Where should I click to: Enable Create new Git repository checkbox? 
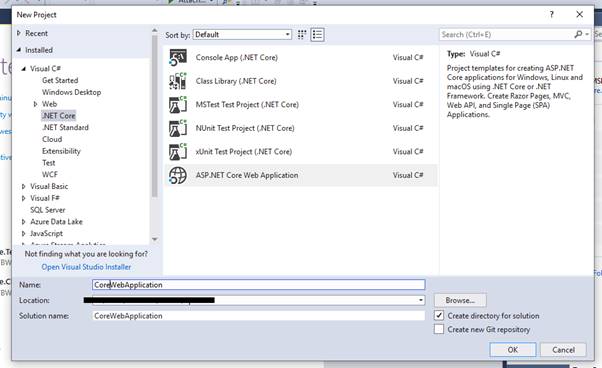coord(439,329)
